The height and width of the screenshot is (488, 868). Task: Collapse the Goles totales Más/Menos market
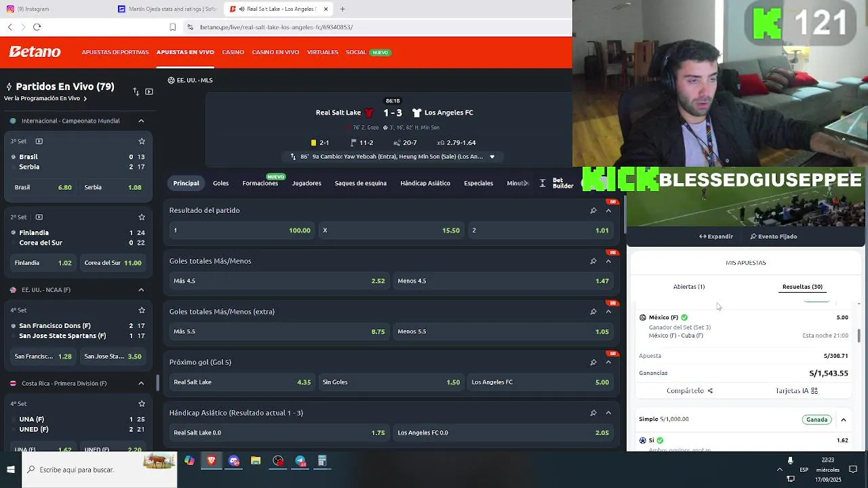[608, 261]
